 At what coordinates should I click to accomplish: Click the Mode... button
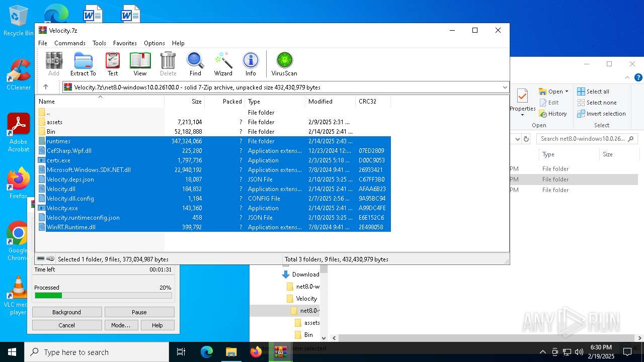click(121, 325)
